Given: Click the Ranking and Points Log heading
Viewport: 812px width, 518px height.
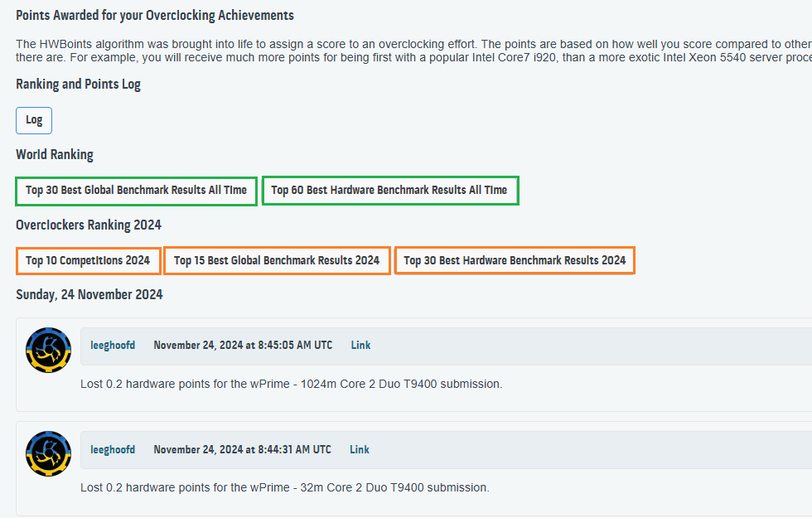Looking at the screenshot, I should (x=78, y=85).
